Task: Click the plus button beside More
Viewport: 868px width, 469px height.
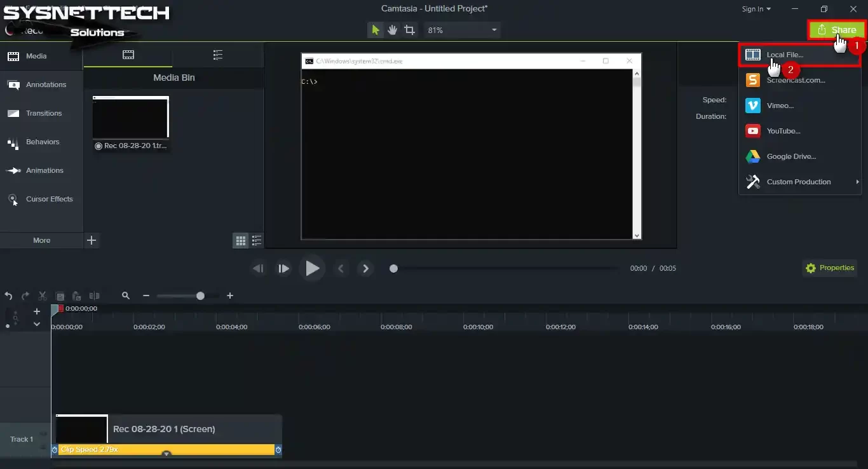Action: 92,240
